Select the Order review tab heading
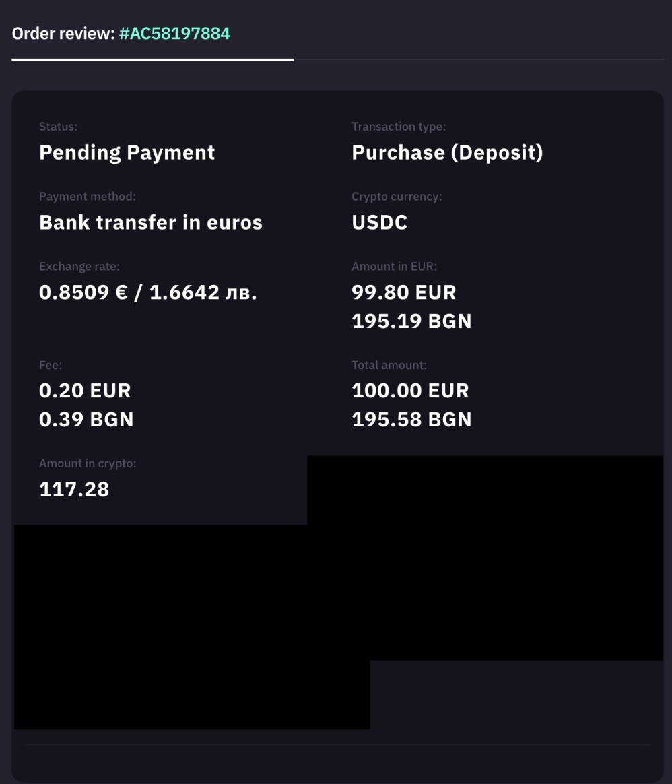Screen dimensions: 672x784 [63, 33]
